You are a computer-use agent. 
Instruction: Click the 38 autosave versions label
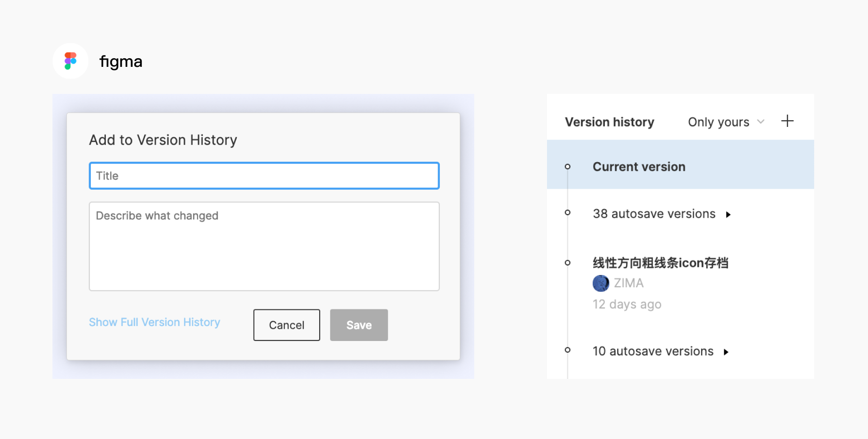pyautogui.click(x=654, y=214)
